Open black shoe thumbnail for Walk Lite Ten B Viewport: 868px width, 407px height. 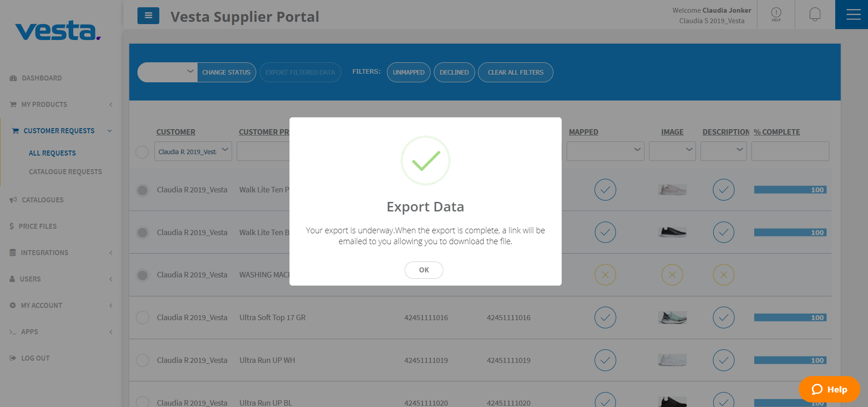coord(672,232)
